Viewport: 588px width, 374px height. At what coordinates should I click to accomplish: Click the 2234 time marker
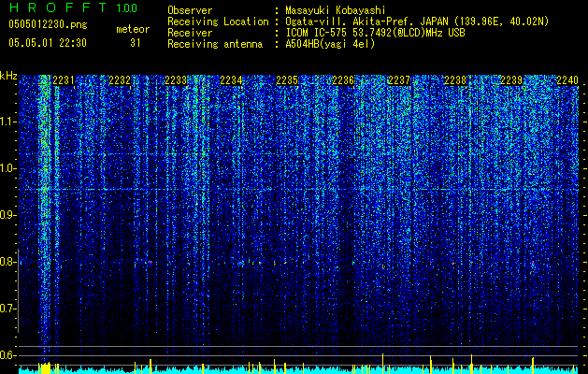pos(232,80)
